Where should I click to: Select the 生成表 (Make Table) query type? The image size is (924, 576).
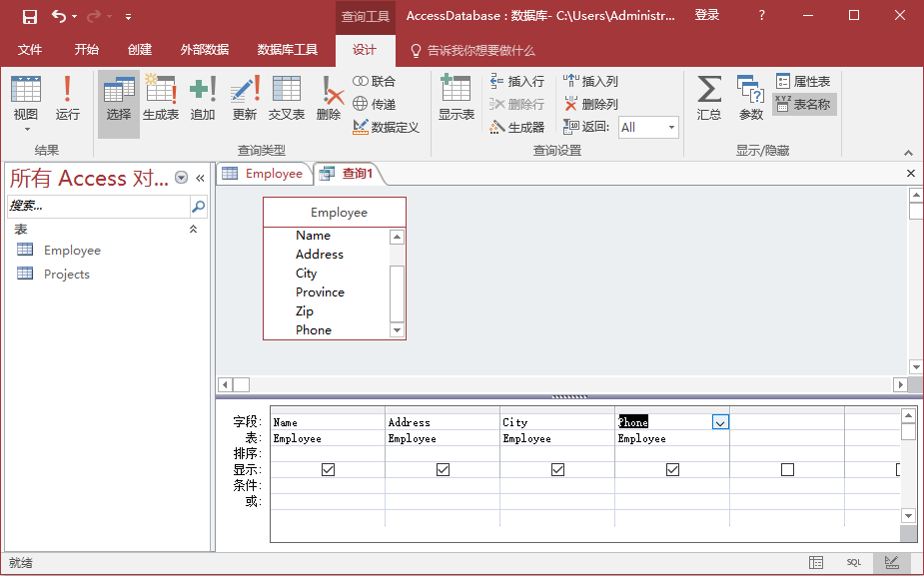coord(161,99)
